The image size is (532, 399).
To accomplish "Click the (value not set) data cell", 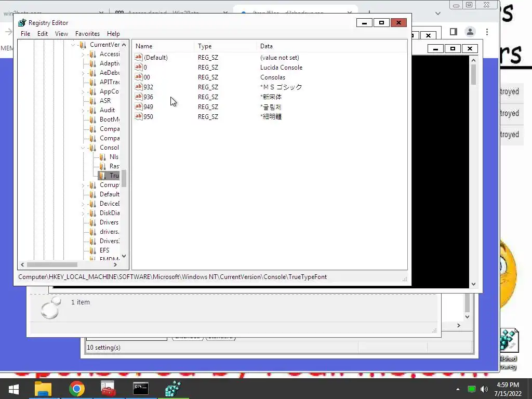I will [x=280, y=58].
